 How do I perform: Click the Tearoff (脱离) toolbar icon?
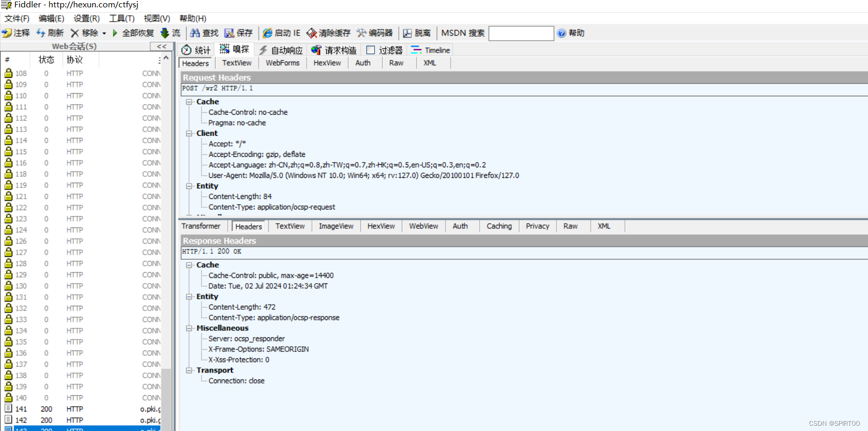pyautogui.click(x=407, y=33)
